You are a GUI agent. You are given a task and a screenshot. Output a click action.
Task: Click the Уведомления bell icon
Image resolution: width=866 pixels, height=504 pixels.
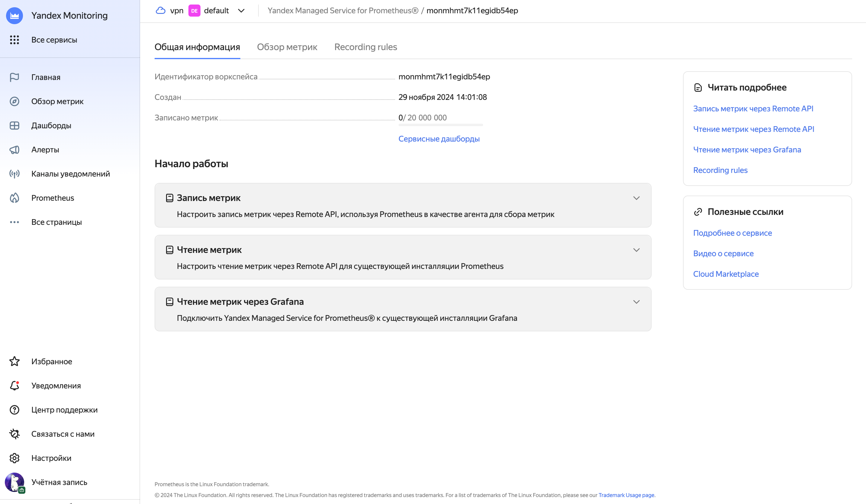[14, 385]
